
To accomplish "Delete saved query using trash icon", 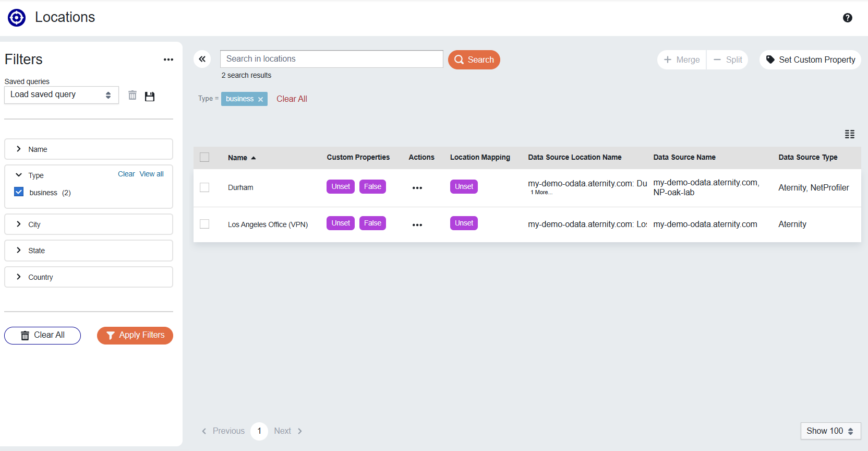I will coord(132,96).
